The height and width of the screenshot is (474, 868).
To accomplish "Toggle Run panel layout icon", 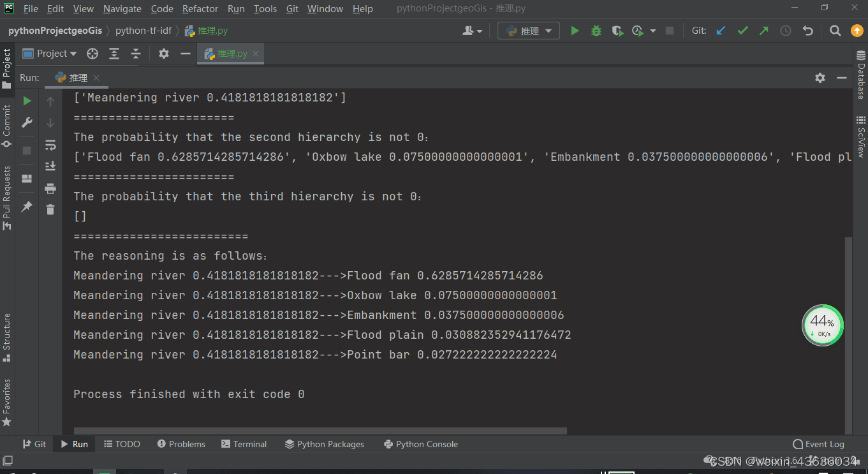I will point(27,179).
